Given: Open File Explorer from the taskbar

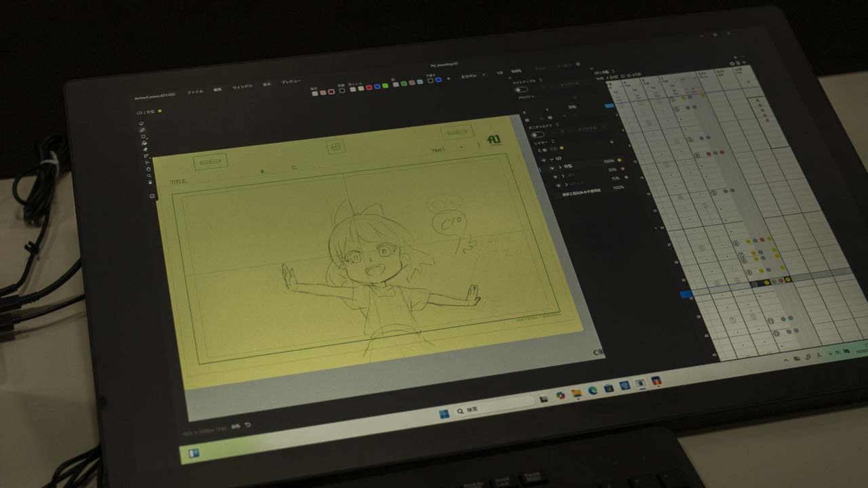Looking at the screenshot, I should (576, 392).
